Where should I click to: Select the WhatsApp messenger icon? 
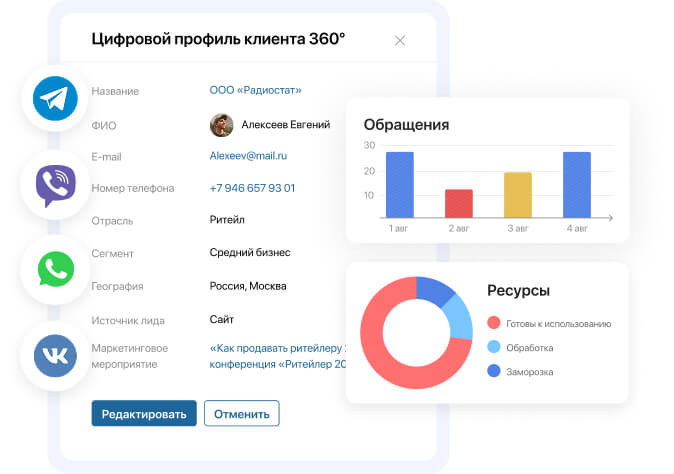click(x=55, y=270)
